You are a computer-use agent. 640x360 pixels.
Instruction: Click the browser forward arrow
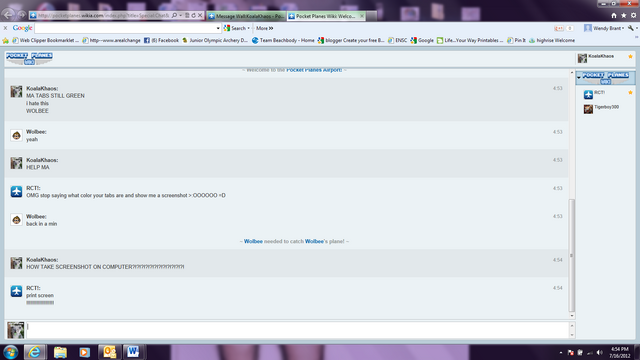coord(22,15)
